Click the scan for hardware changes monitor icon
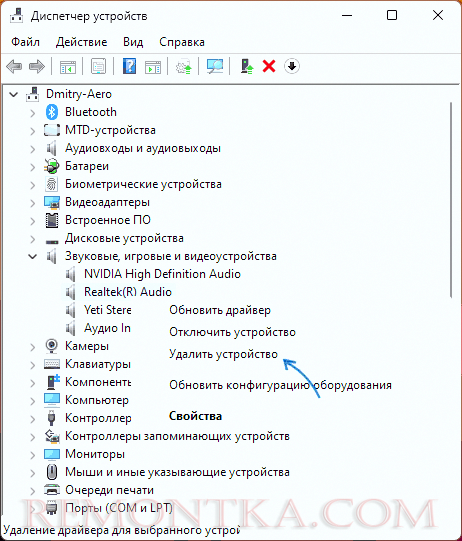This screenshot has width=462, height=541. (x=215, y=66)
